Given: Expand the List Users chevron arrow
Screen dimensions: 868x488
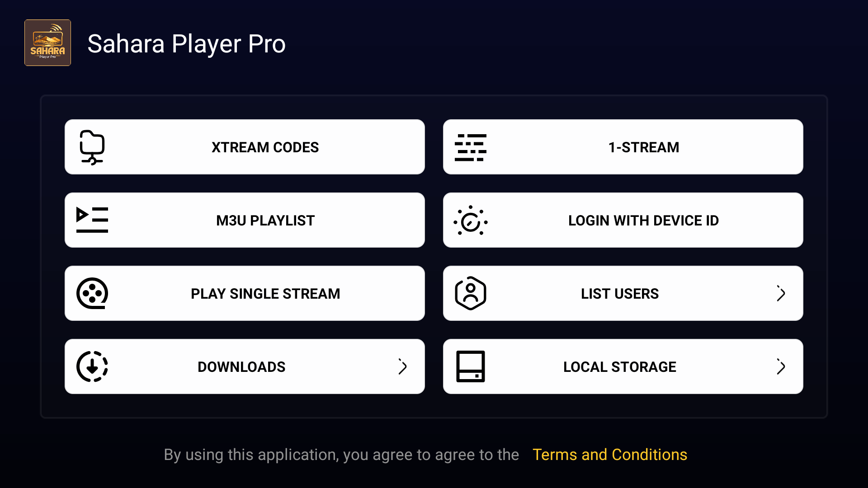Looking at the screenshot, I should point(781,293).
